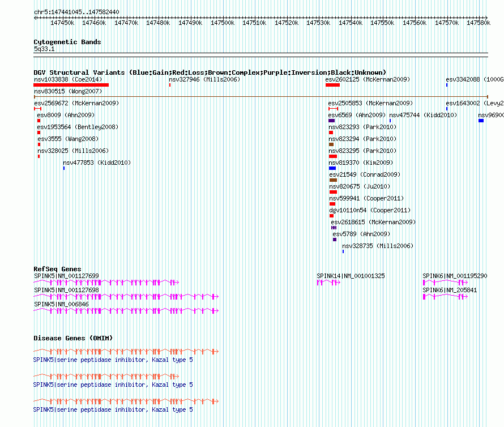Click variant label nsv477853 (Kidd2010)
This screenshot has height=427, width=504.
pyautogui.click(x=97, y=163)
